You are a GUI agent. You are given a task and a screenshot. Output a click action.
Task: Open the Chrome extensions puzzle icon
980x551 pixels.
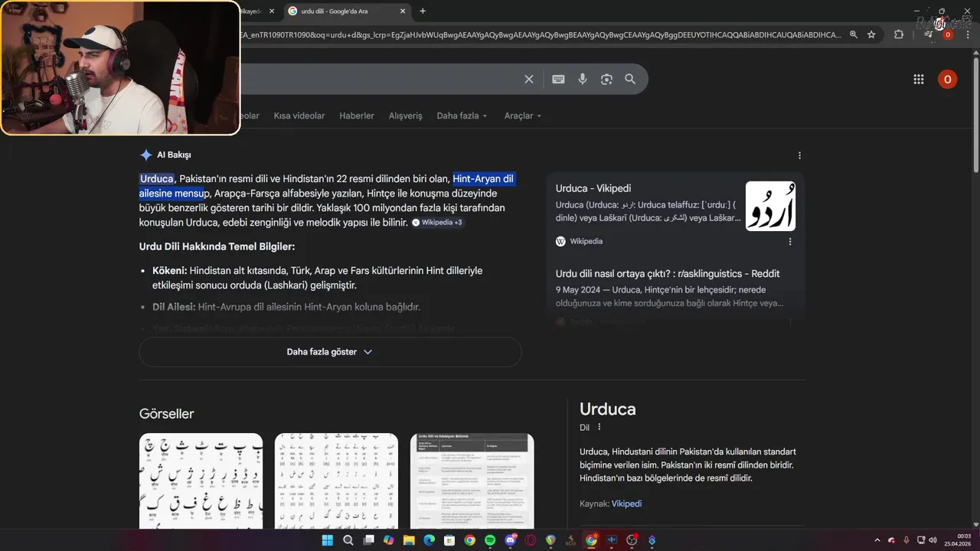point(899,34)
